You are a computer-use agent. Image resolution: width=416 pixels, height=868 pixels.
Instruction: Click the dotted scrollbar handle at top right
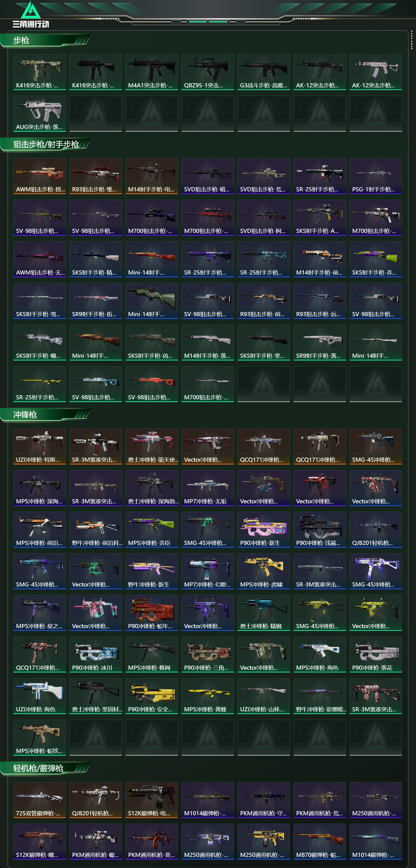[411, 40]
